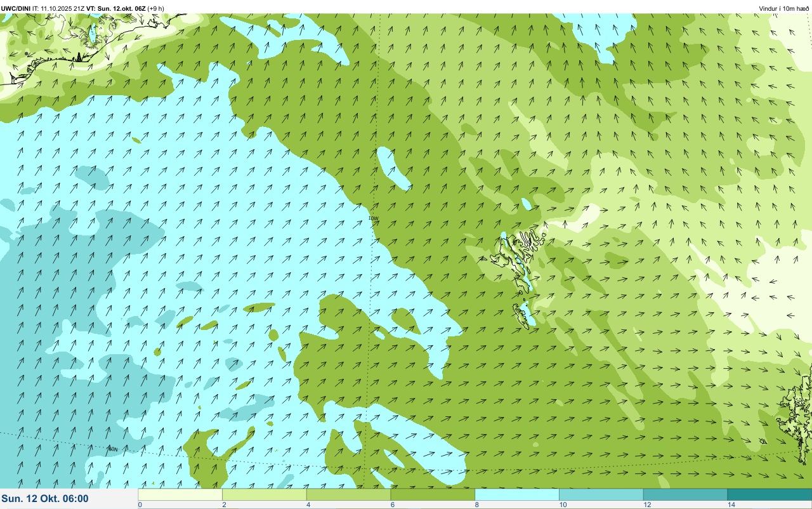
Task: Click the 'Vindur í 10m hæð' title
Action: [784, 8]
